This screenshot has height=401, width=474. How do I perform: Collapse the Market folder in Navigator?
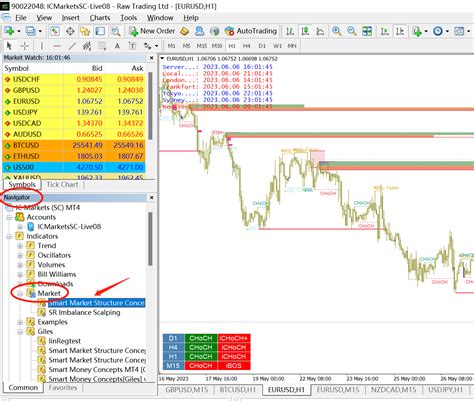(x=20, y=294)
